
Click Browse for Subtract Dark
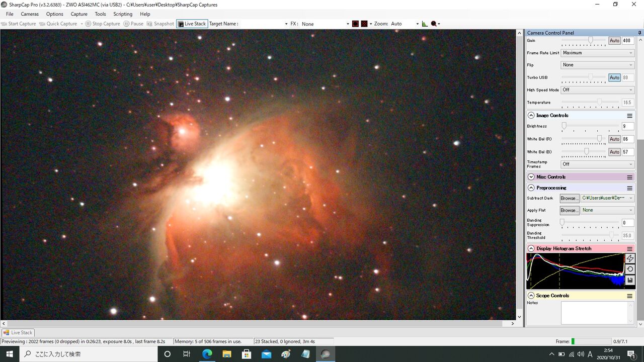tap(569, 198)
